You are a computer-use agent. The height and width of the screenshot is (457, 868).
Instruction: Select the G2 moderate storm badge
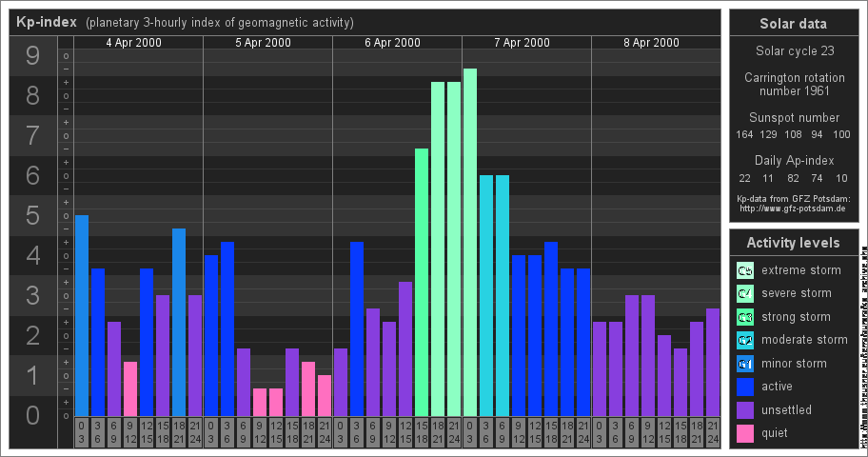pyautogui.click(x=744, y=340)
